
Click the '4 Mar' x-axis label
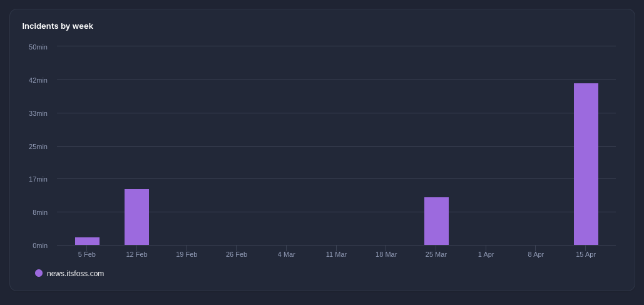(286, 254)
